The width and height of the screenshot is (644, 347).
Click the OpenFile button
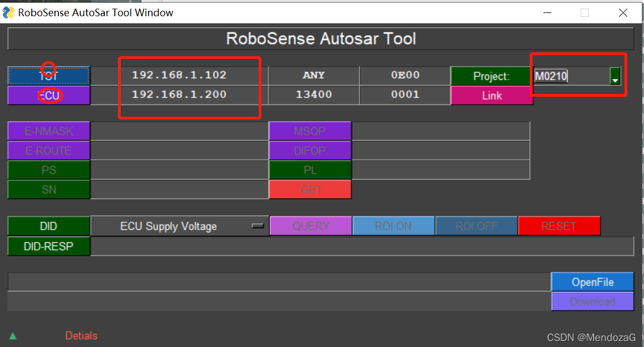click(592, 282)
